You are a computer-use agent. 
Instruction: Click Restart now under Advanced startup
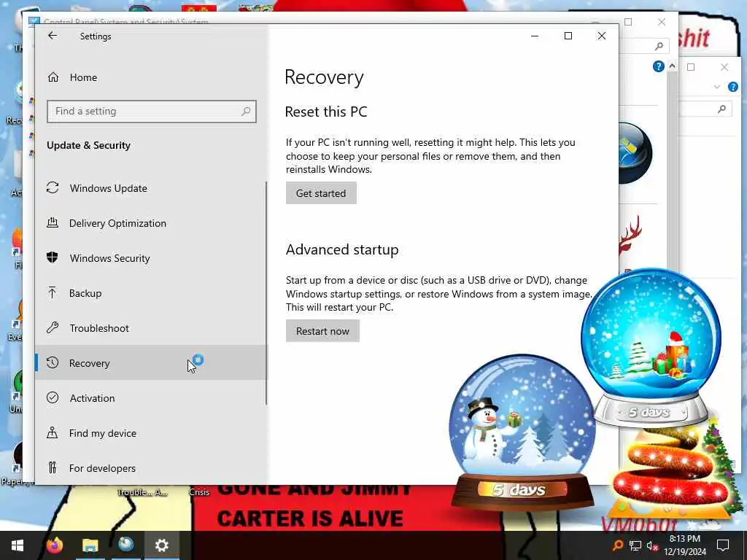point(322,331)
